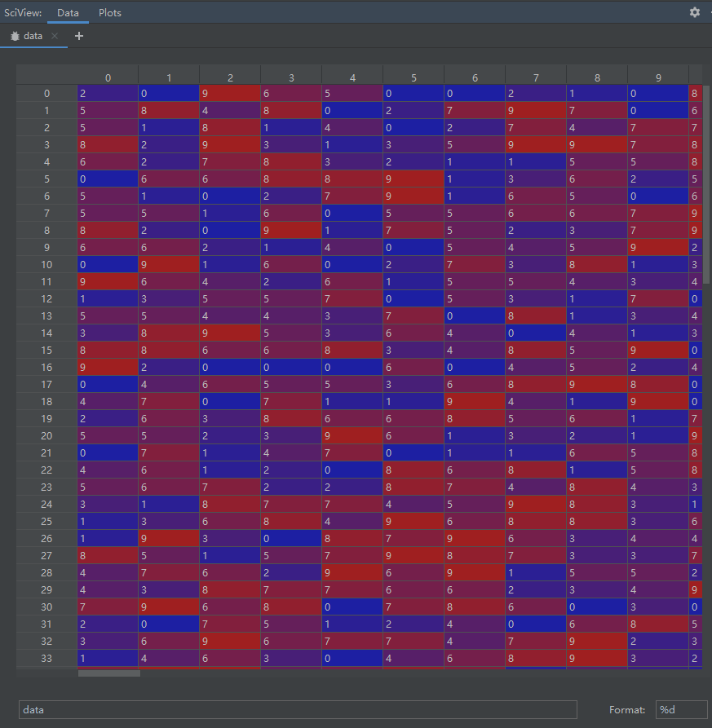The height and width of the screenshot is (728, 712).
Task: Click cell at row 16, column 0
Action: (x=108, y=367)
